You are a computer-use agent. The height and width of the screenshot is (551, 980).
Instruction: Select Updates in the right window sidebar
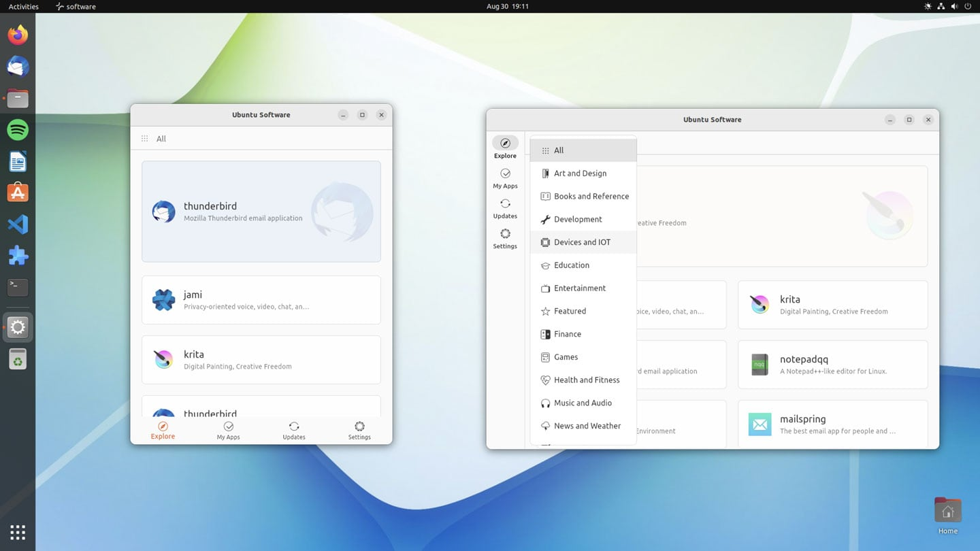pyautogui.click(x=505, y=208)
